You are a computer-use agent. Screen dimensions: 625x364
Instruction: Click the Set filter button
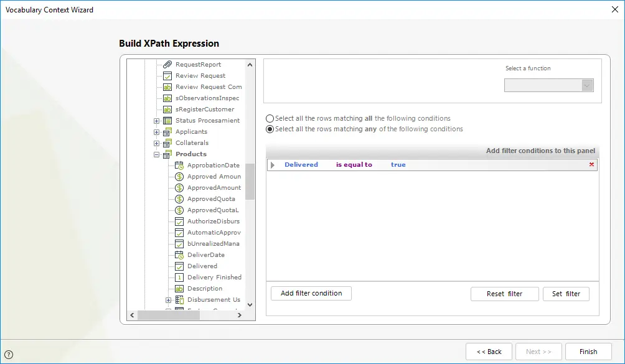(566, 294)
